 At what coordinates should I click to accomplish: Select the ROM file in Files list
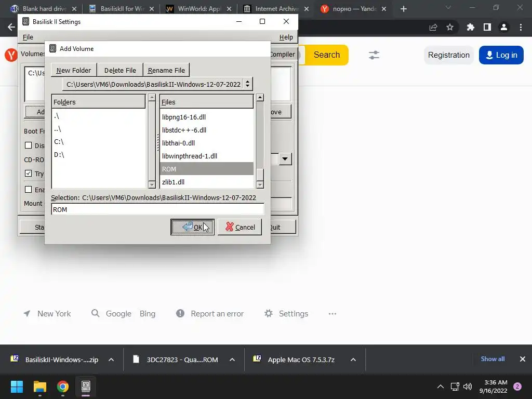click(207, 169)
